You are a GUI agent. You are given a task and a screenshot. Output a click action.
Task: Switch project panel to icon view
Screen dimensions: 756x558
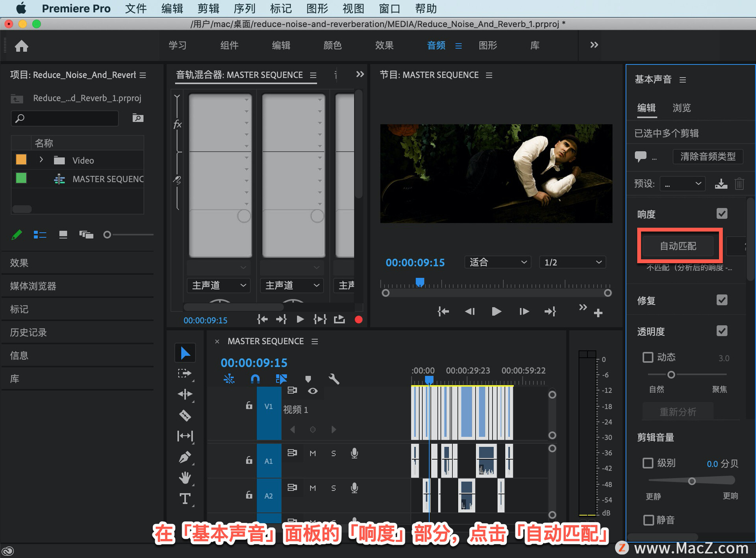point(63,235)
